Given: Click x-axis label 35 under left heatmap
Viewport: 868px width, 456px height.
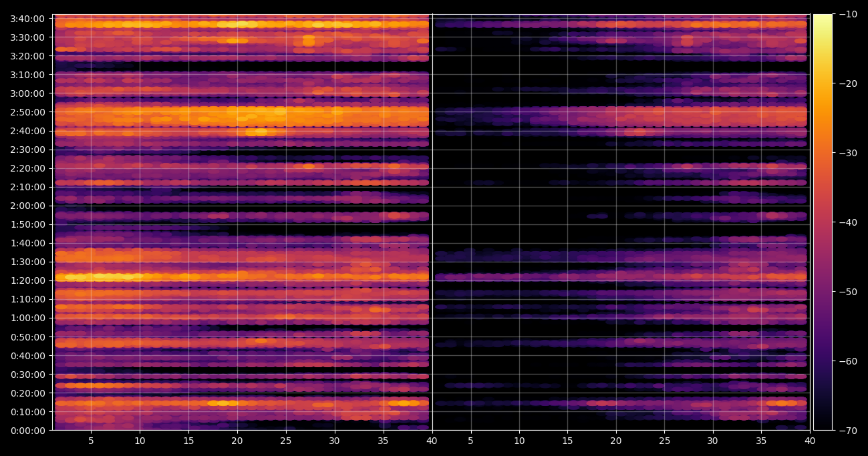Looking at the screenshot, I should pos(384,441).
